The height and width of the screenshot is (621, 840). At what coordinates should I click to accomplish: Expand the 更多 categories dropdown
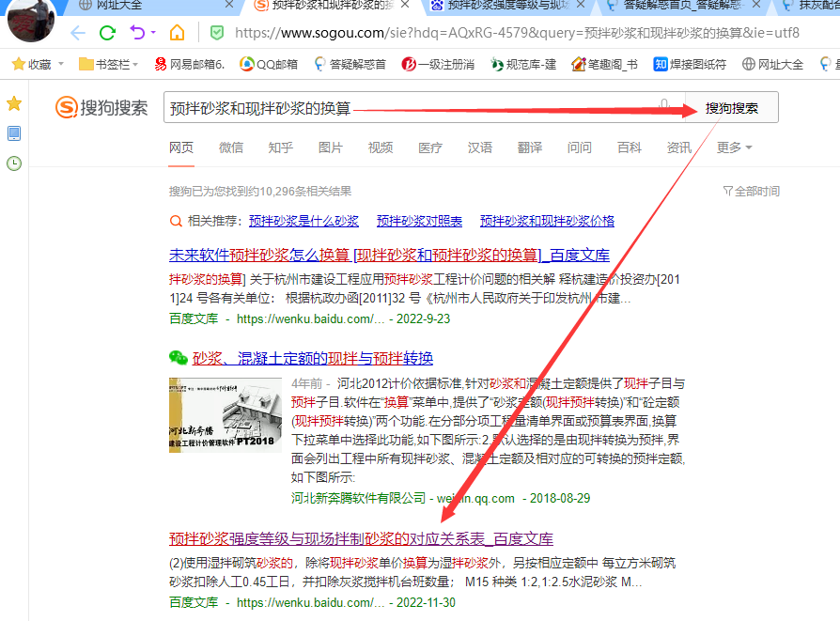(x=735, y=147)
